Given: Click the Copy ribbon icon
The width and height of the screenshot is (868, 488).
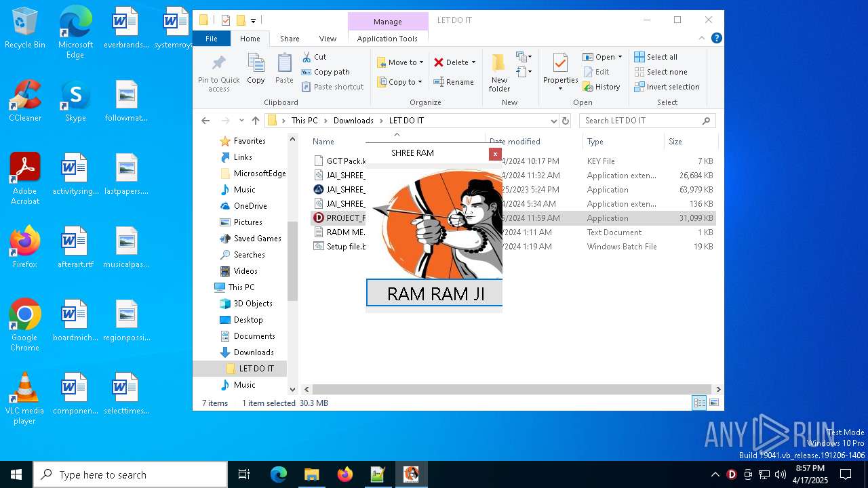Looking at the screenshot, I should pos(256,68).
